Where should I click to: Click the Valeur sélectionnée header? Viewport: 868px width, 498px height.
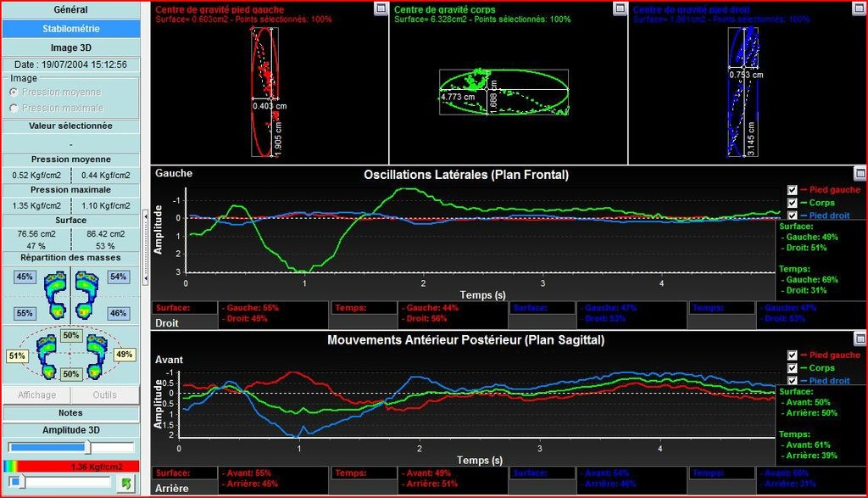[71, 126]
